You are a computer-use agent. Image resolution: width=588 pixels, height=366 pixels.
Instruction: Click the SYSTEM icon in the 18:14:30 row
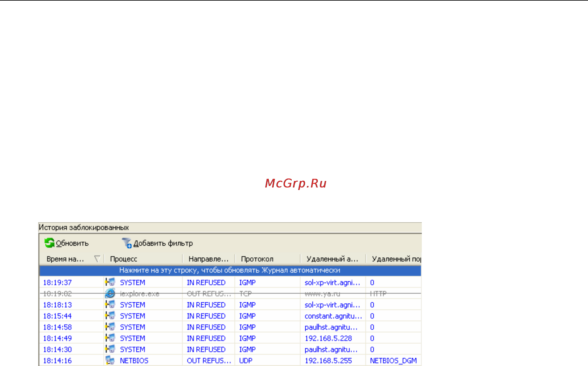coord(110,349)
